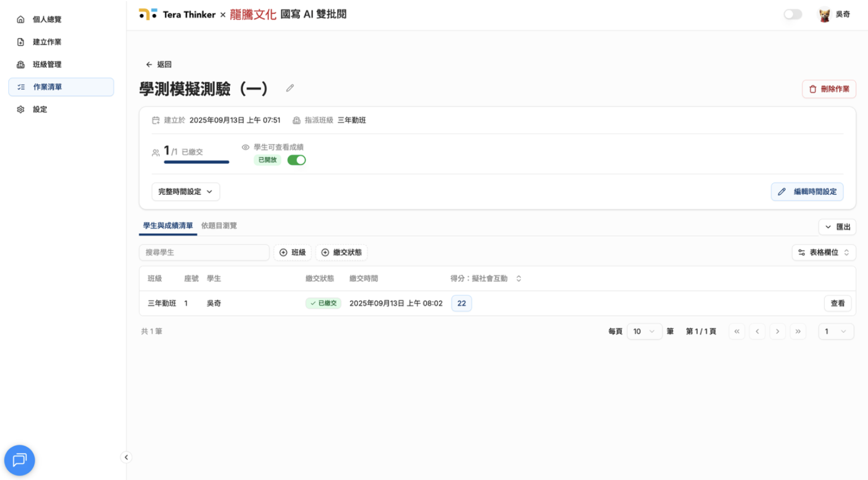Viewport: 868px width, 480px height.
Task: Click the back arrow next to 返回
Action: click(x=149, y=64)
